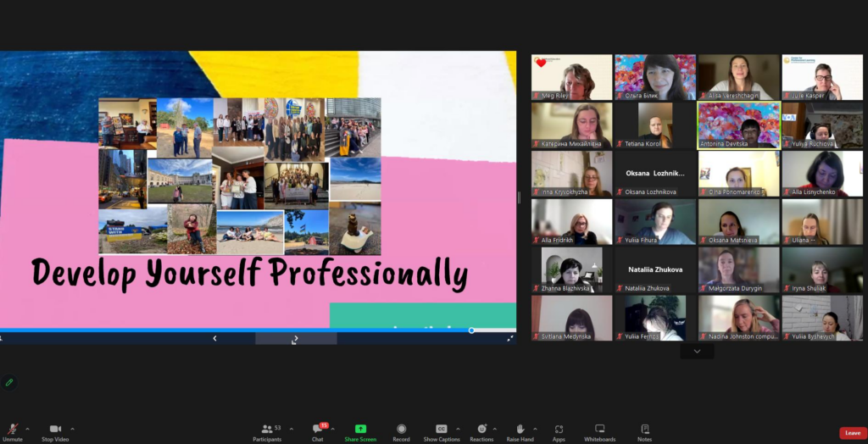Screen dimensions: 868x444
Task: Click the Raise Hand icon
Action: pos(520,429)
